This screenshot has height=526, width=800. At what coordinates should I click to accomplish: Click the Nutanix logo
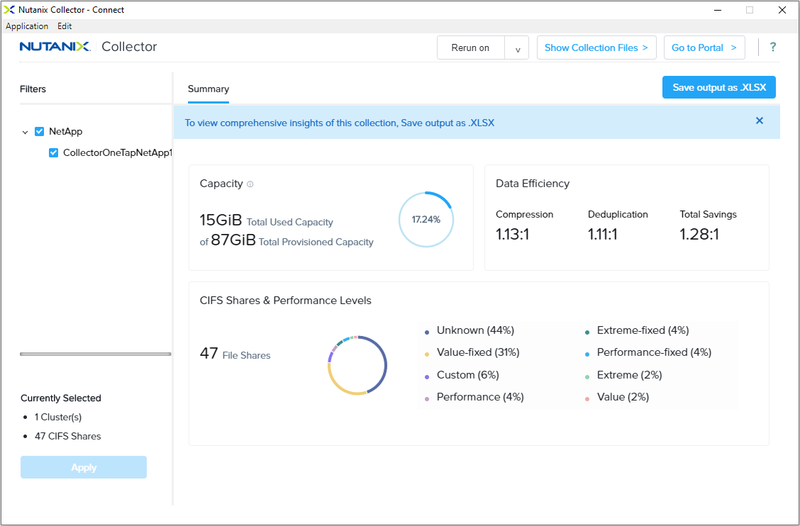(55, 46)
